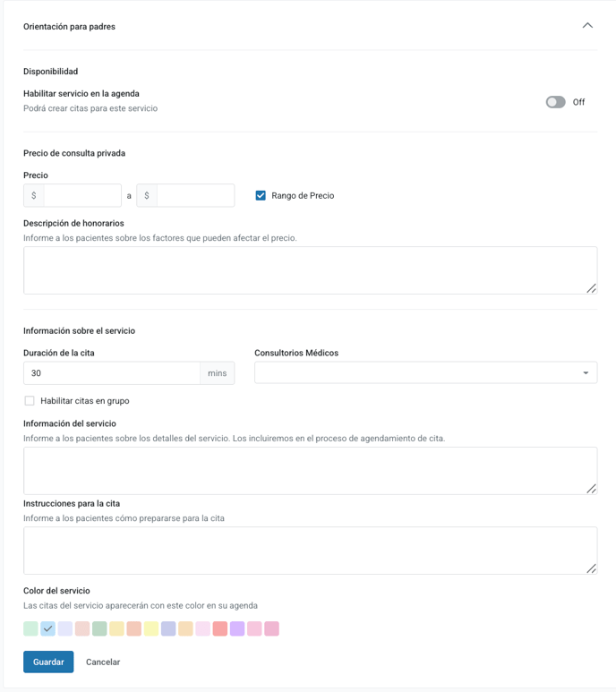Select the last pink color swatch
The height and width of the screenshot is (692, 616).
[272, 628]
